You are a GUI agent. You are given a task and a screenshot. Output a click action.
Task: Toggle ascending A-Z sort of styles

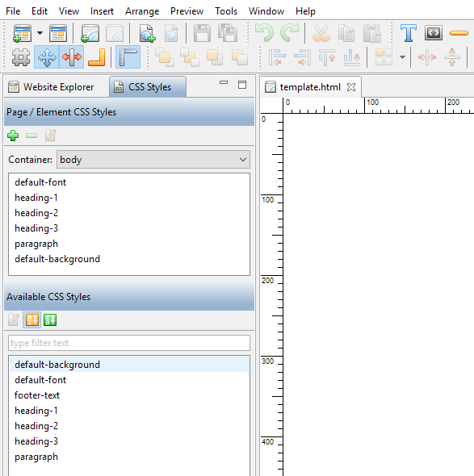click(x=32, y=320)
